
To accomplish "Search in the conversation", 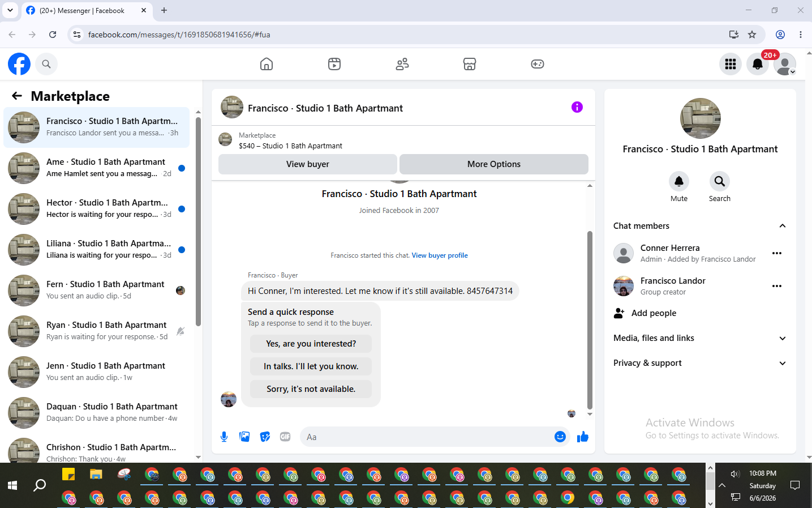I will 720,181.
